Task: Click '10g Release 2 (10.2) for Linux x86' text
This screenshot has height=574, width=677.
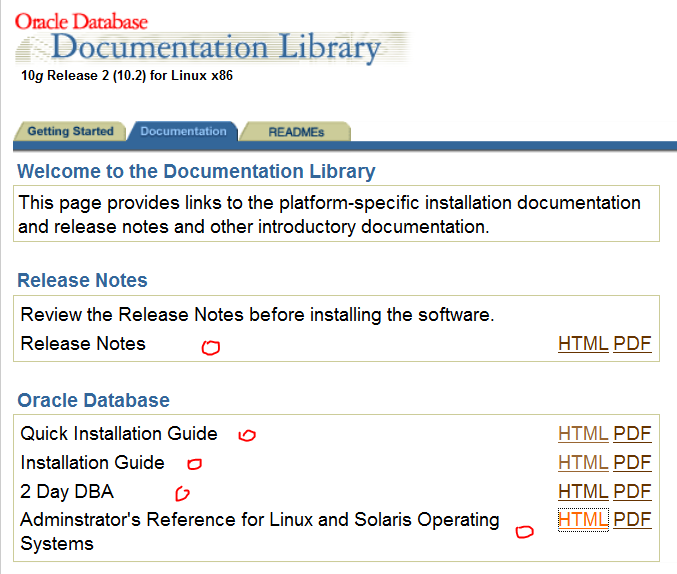Action: (x=127, y=76)
